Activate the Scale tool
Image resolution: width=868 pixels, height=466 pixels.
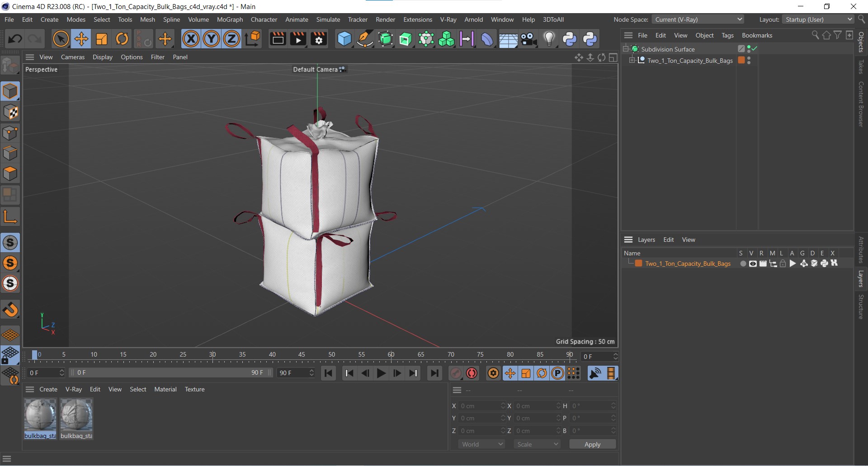tap(102, 39)
